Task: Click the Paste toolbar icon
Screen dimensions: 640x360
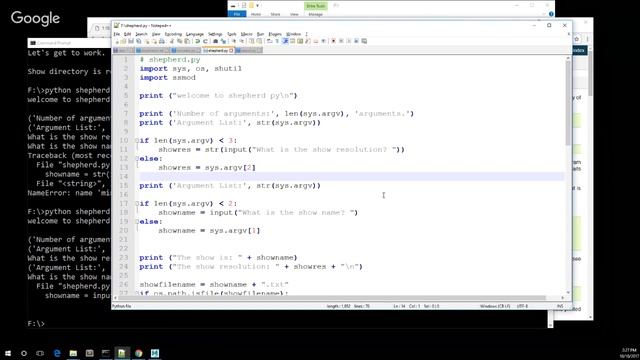Action: click(187, 41)
